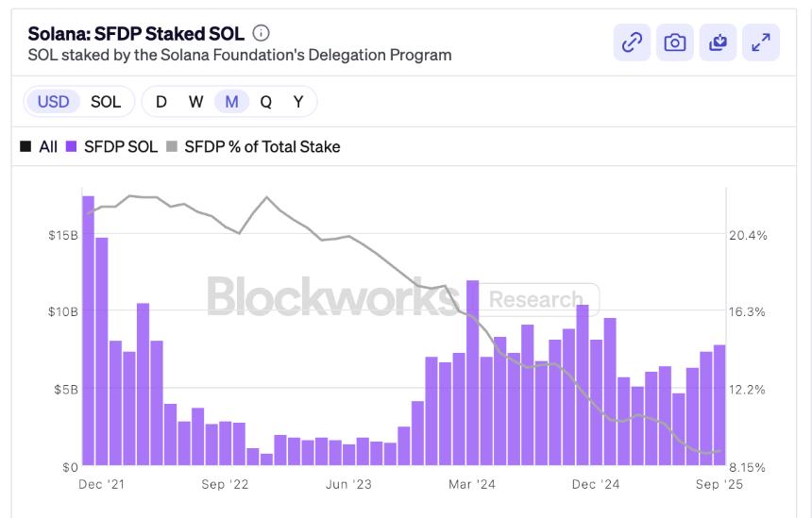Take a chart screenshot with the camera icon
Screen dimensions: 812x518
coord(674,42)
